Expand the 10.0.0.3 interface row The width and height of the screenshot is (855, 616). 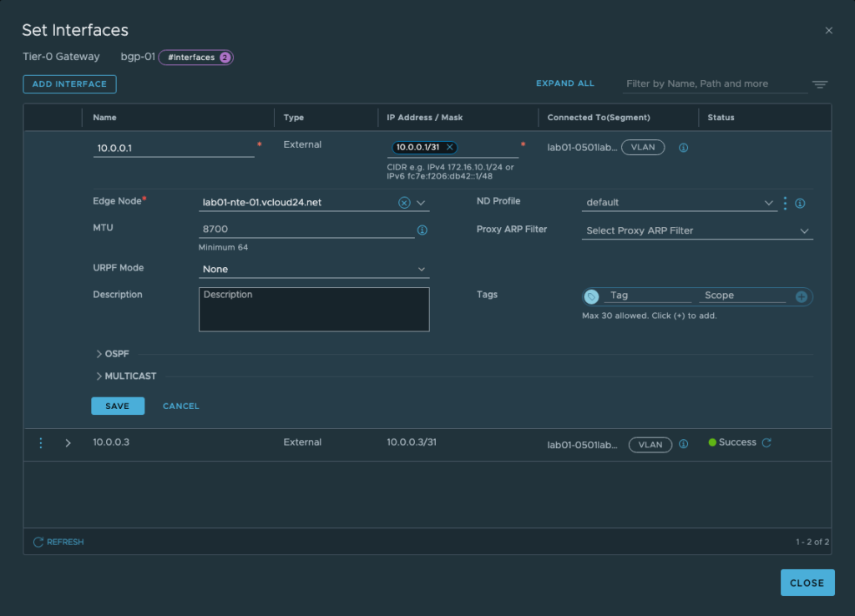coord(68,443)
